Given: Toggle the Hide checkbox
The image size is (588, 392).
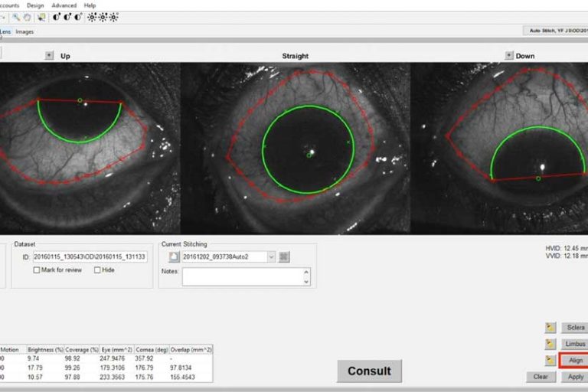Looking at the screenshot, I should click(x=97, y=270).
